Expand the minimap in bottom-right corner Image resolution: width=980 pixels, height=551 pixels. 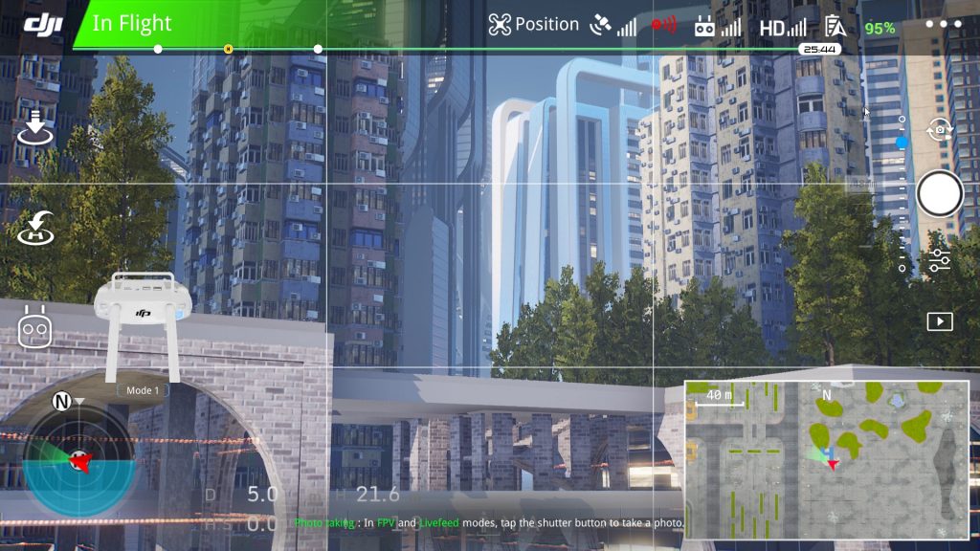(827, 461)
